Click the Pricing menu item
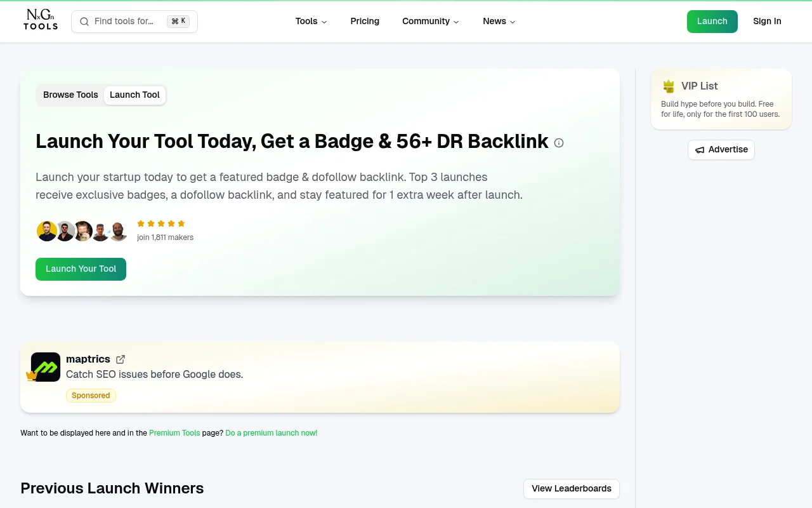The width and height of the screenshot is (812, 508). [x=365, y=21]
